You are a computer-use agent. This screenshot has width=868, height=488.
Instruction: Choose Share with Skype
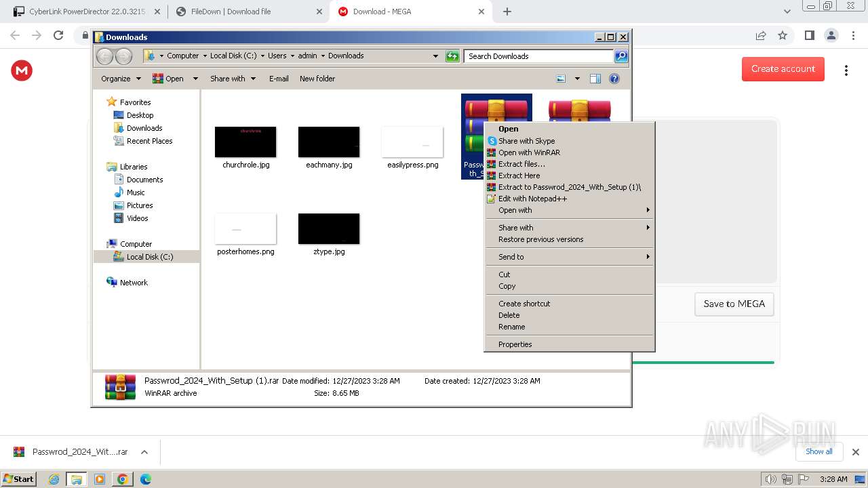coord(569,141)
